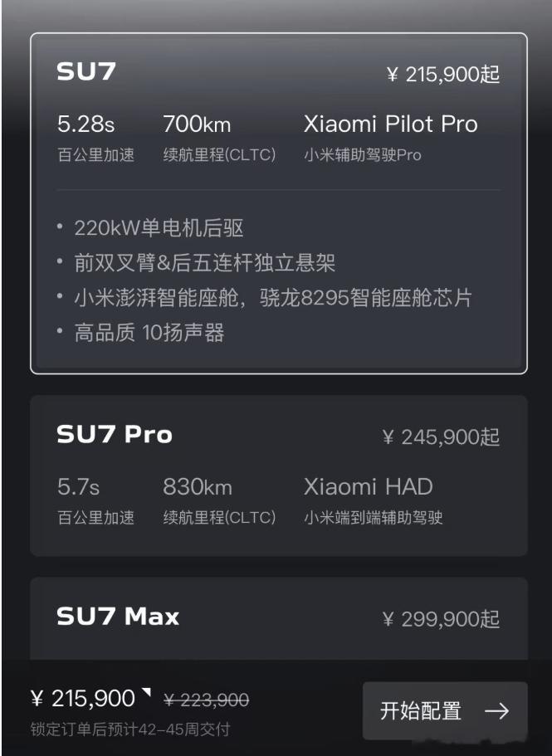Tap the 700km range spec
The width and height of the screenshot is (552, 756).
coord(197,124)
